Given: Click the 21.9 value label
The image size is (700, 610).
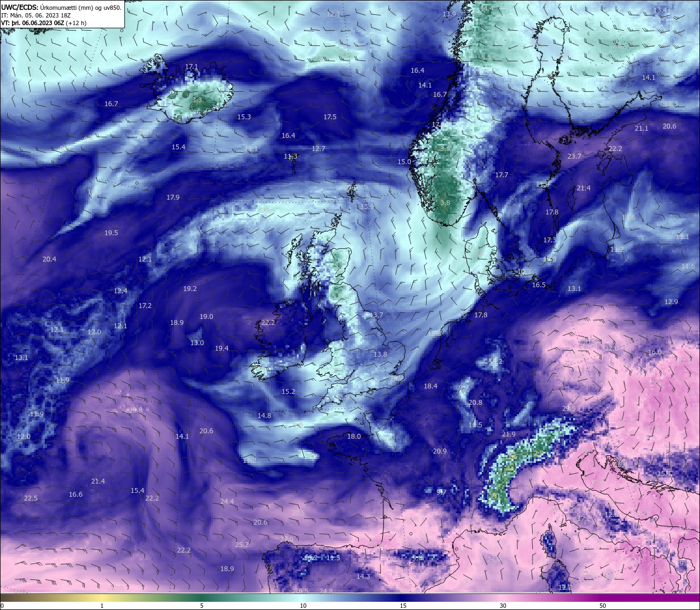Looking at the screenshot, I should [x=509, y=434].
